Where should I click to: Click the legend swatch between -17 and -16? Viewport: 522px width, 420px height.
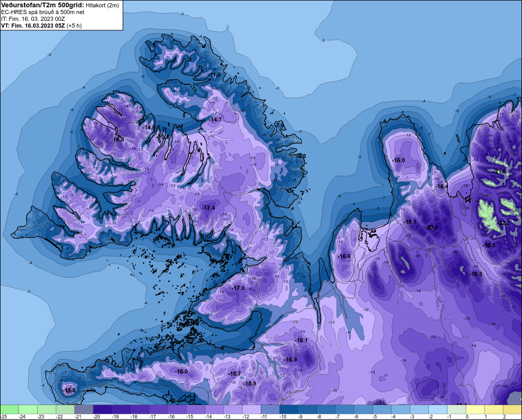pyautogui.click(x=159, y=409)
